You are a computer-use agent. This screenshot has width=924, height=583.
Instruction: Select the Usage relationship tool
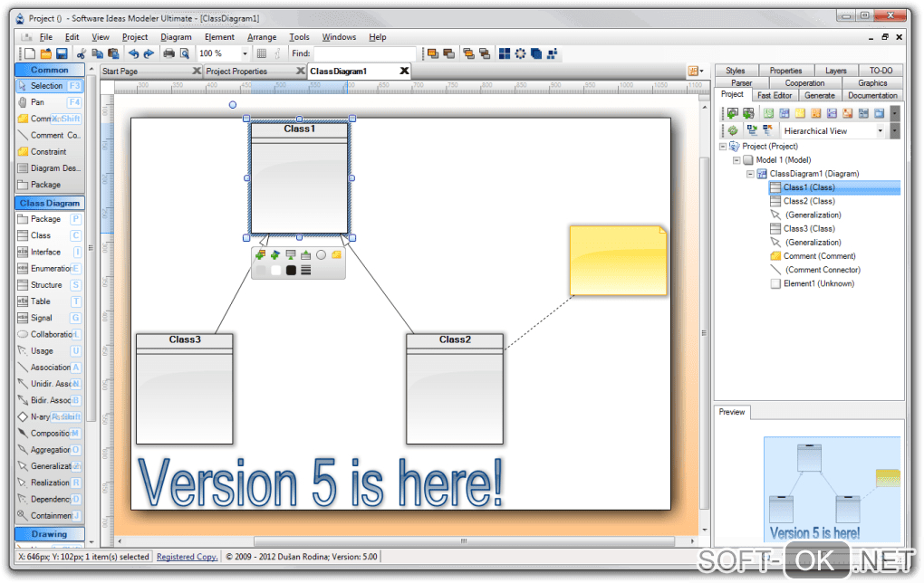point(50,350)
